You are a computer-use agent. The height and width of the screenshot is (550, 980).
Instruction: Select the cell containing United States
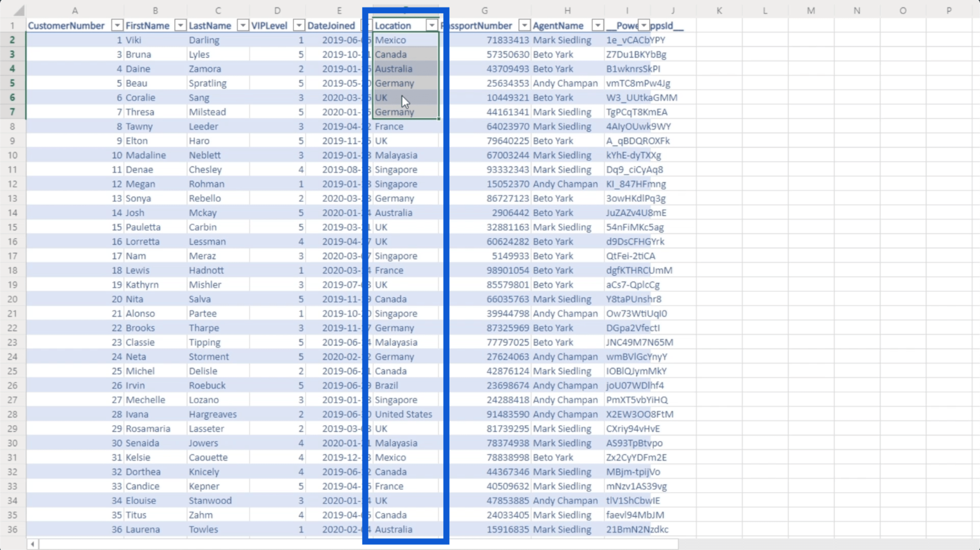point(405,414)
